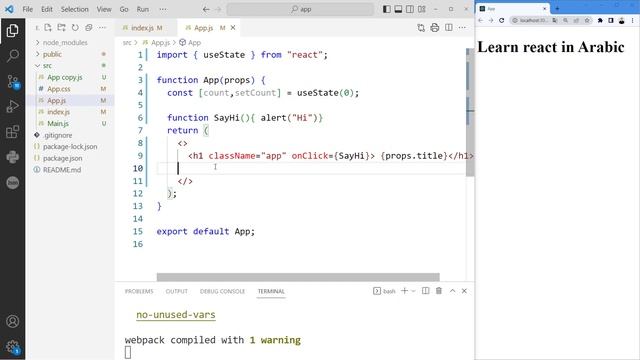Open the Accounts menu icon

12,322
